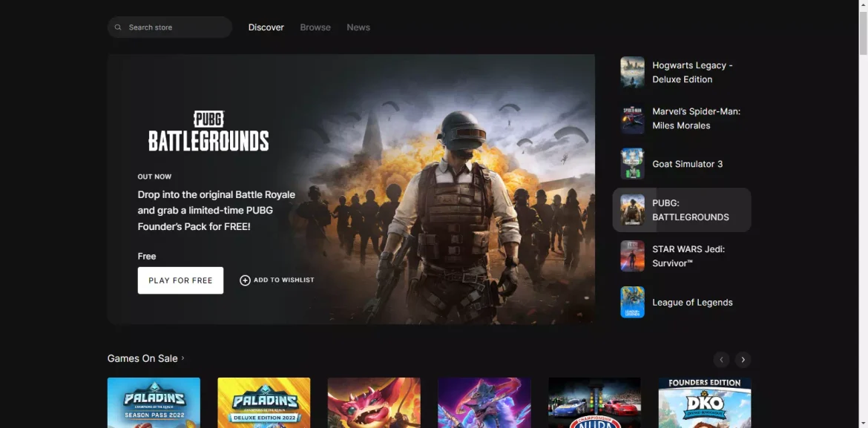Click the PUBG Founder's Pack description text
The height and width of the screenshot is (428, 868).
click(217, 211)
